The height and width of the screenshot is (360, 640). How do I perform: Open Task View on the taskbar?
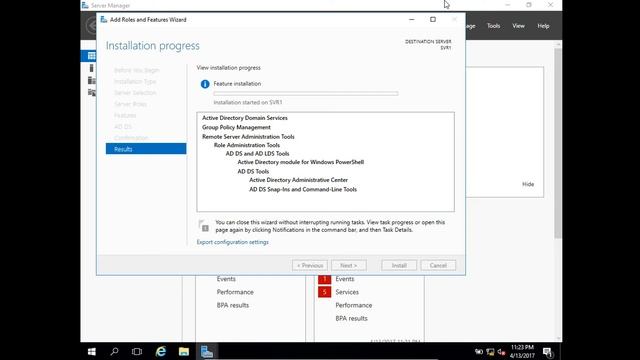137,351
